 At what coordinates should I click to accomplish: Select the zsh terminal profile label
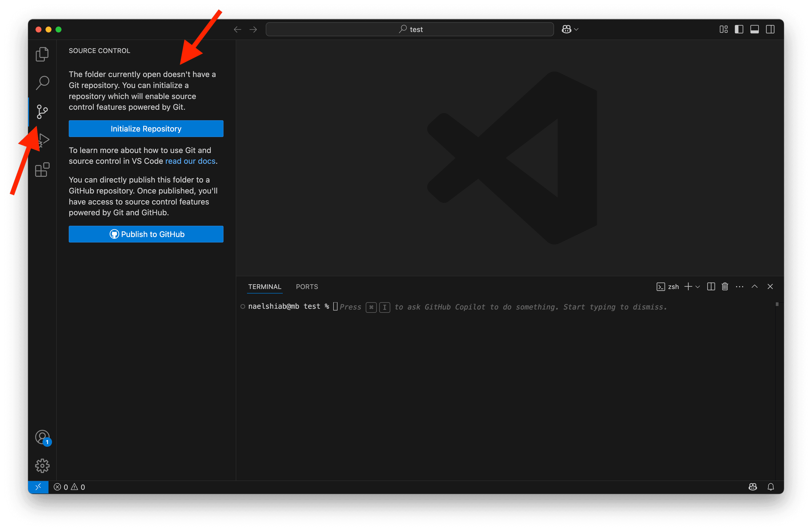point(668,287)
